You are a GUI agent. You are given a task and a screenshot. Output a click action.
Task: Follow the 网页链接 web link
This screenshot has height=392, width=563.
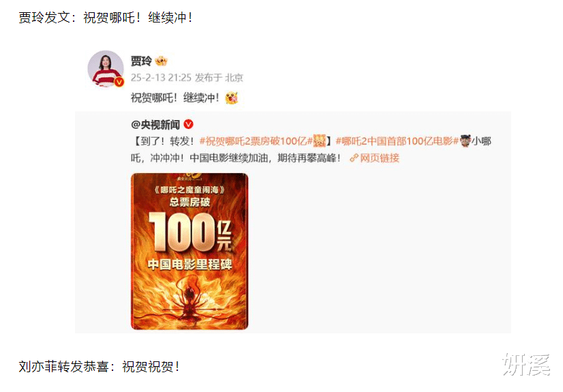[380, 158]
